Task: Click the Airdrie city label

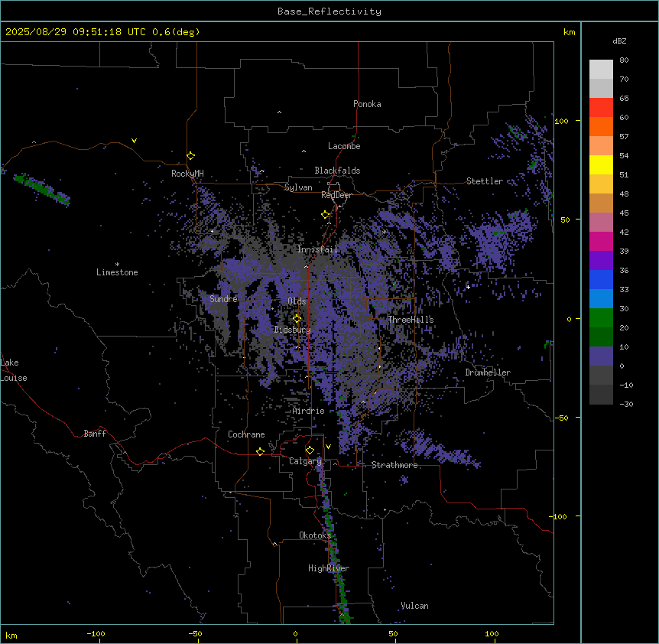Action: pyautogui.click(x=309, y=411)
